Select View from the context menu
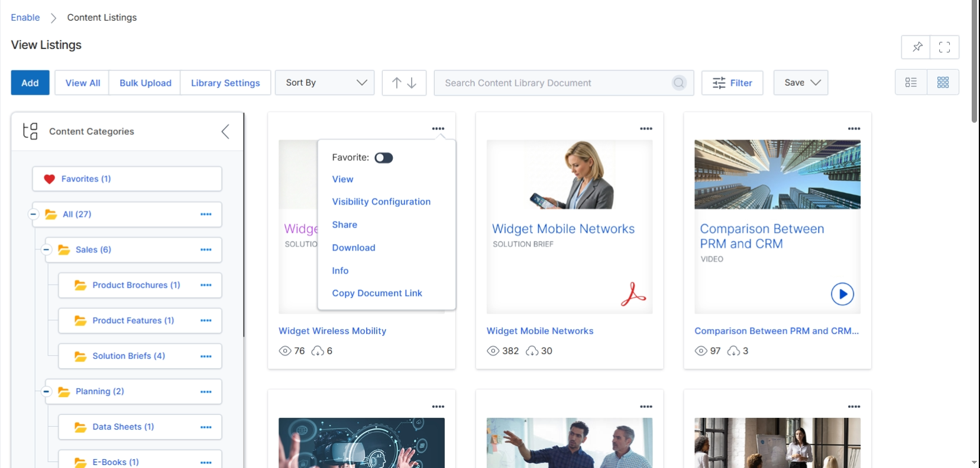Image resolution: width=980 pixels, height=468 pixels. [x=342, y=180]
